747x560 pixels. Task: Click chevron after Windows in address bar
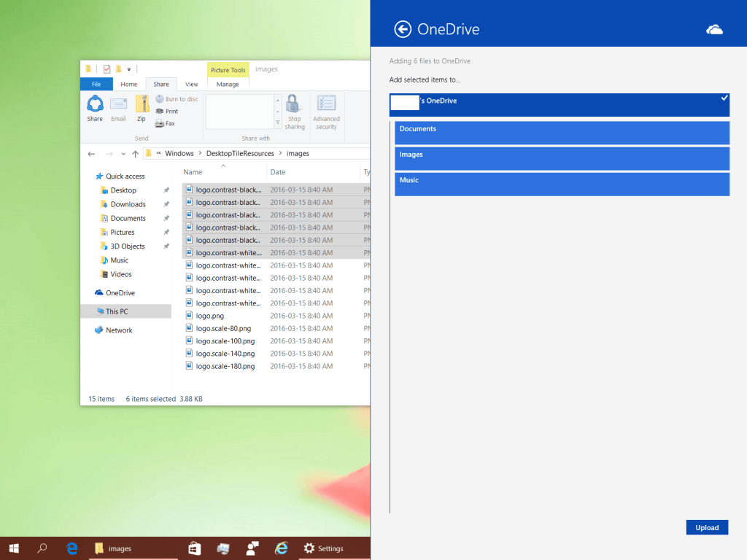(200, 153)
